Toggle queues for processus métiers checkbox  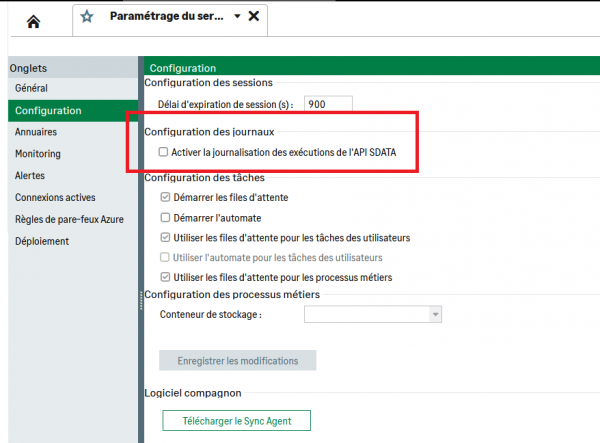[x=165, y=277]
